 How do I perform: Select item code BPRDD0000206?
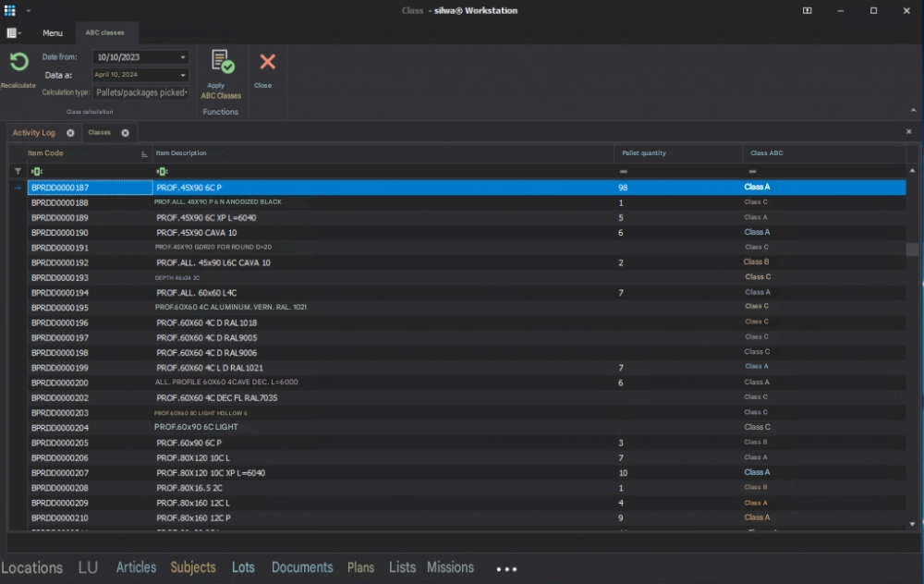(60, 458)
